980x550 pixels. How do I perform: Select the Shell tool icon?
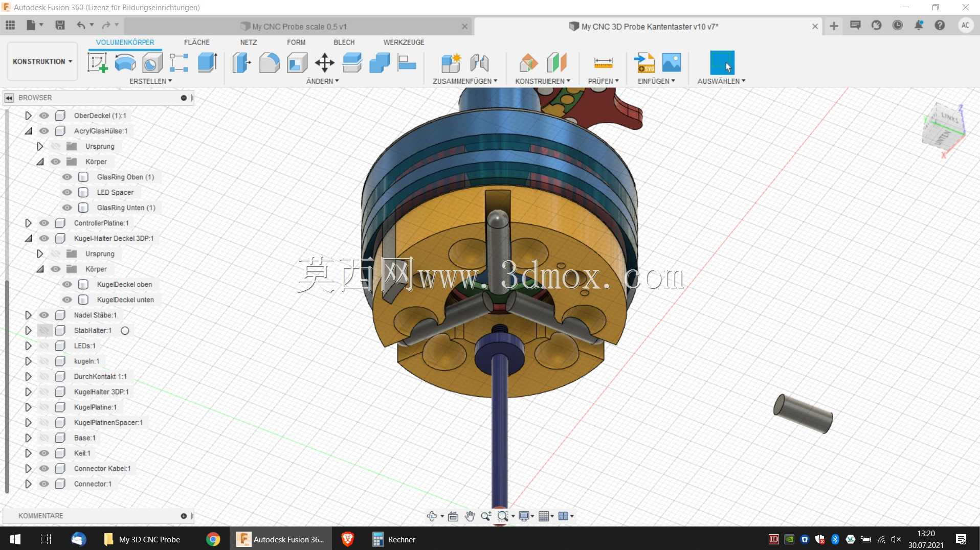pyautogui.click(x=297, y=62)
